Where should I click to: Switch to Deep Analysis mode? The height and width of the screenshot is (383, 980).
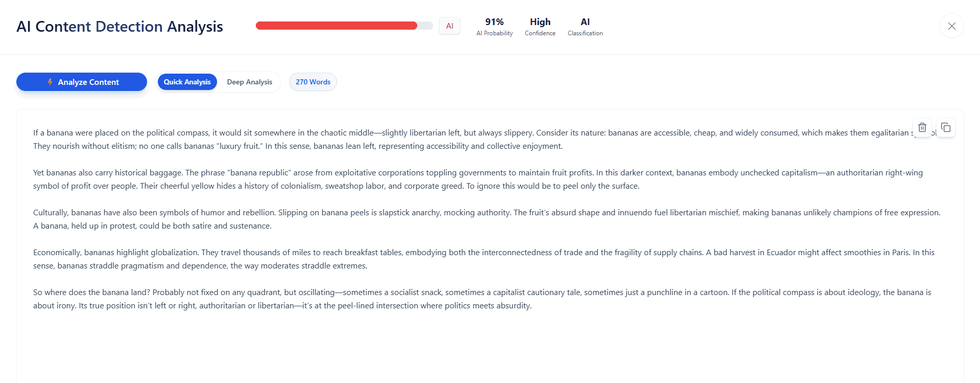point(249,82)
